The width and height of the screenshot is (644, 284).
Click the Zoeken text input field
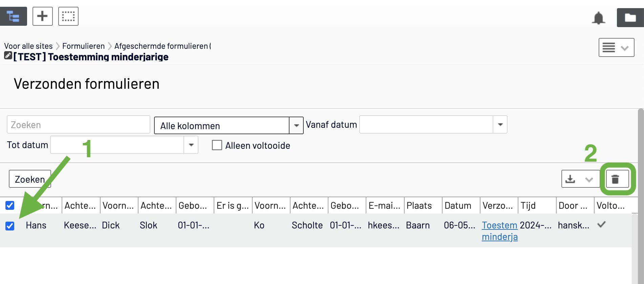point(79,125)
